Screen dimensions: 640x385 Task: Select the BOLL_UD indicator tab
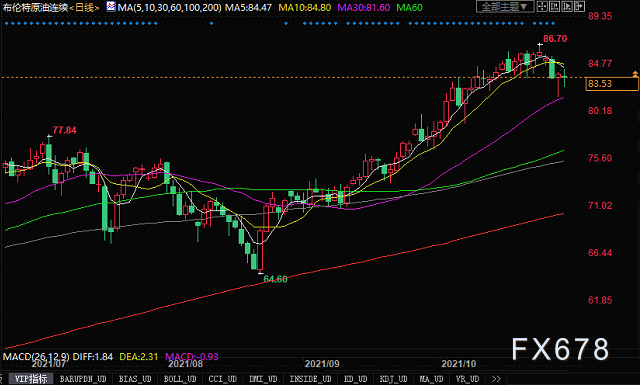[x=180, y=379]
